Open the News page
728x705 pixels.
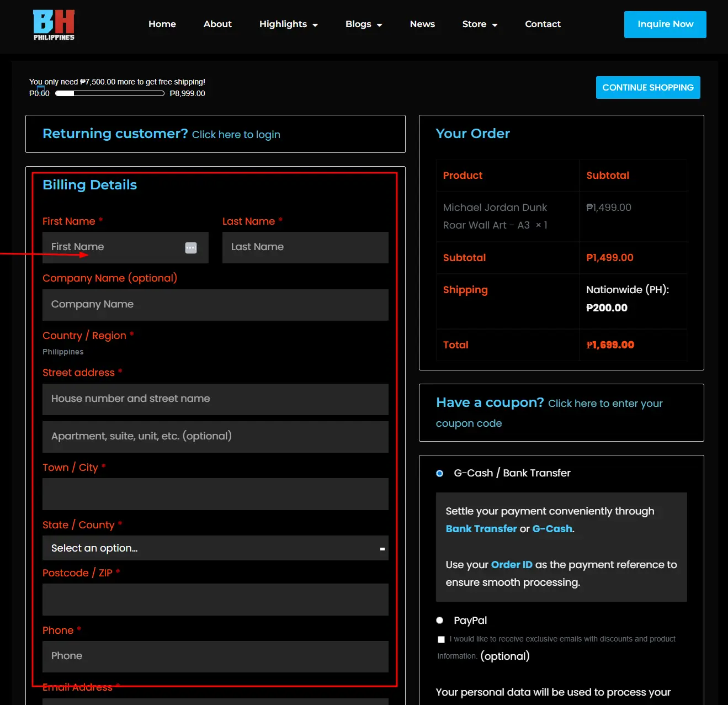[422, 24]
